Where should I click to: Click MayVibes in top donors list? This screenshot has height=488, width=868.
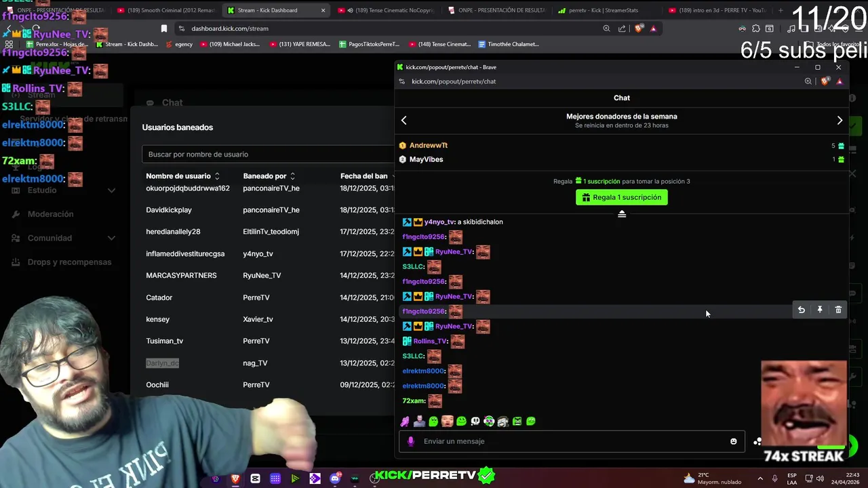click(x=427, y=159)
